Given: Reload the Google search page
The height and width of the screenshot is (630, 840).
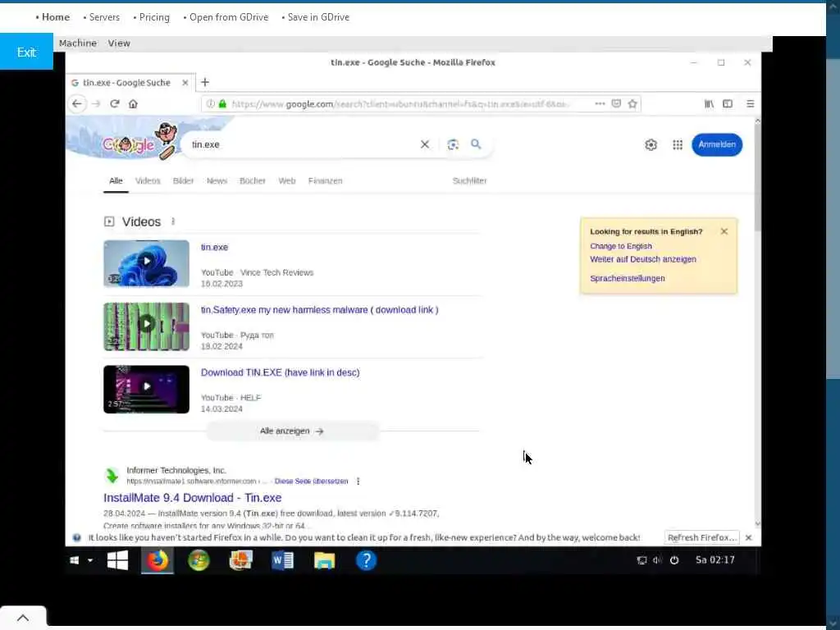Looking at the screenshot, I should point(115,104).
